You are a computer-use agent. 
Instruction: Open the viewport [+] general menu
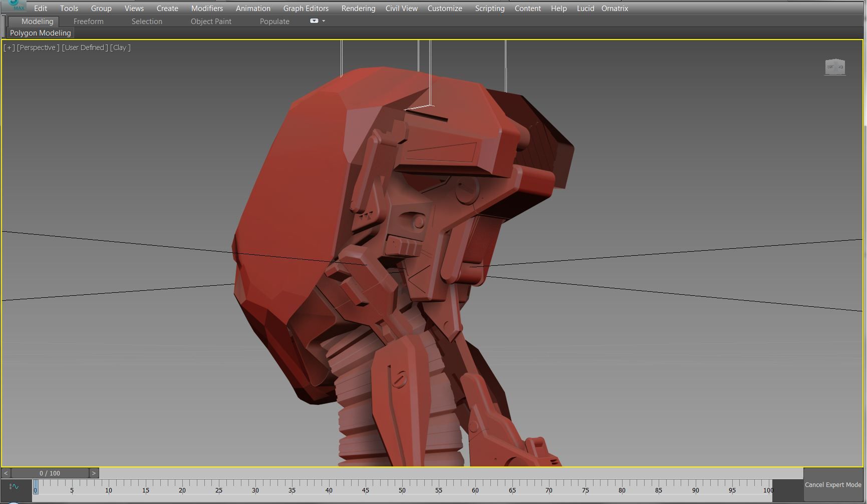pyautogui.click(x=9, y=48)
